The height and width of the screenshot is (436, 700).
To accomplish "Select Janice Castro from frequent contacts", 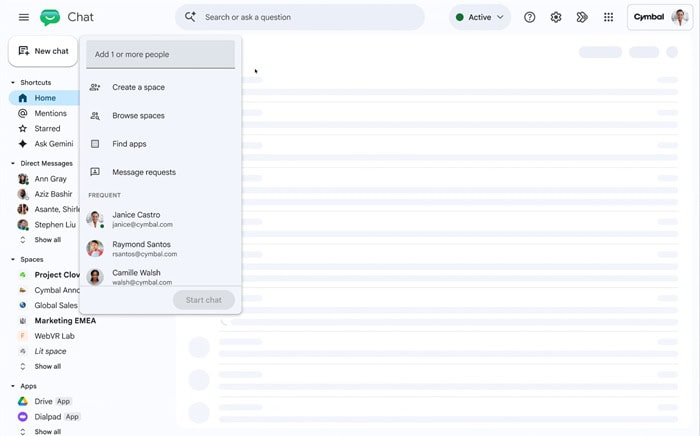I will click(x=161, y=219).
